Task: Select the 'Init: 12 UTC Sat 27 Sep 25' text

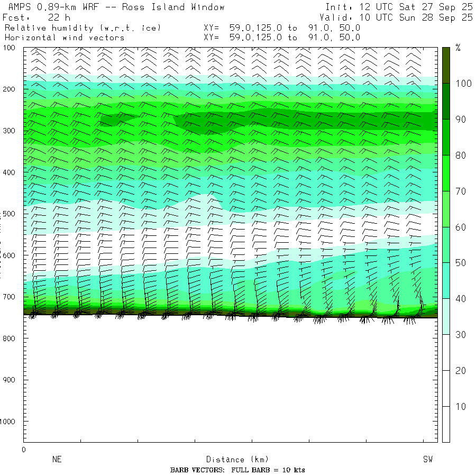Action: 399,7
